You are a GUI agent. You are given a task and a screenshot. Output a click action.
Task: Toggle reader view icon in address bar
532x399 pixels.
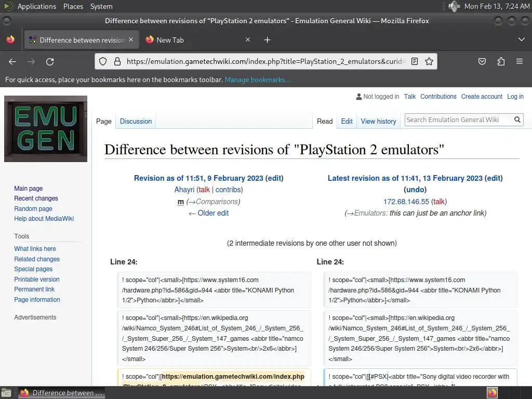click(x=414, y=61)
